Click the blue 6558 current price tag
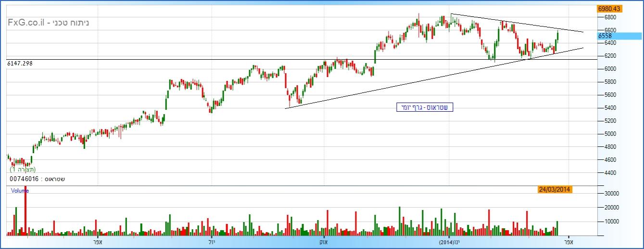 pyautogui.click(x=619, y=36)
